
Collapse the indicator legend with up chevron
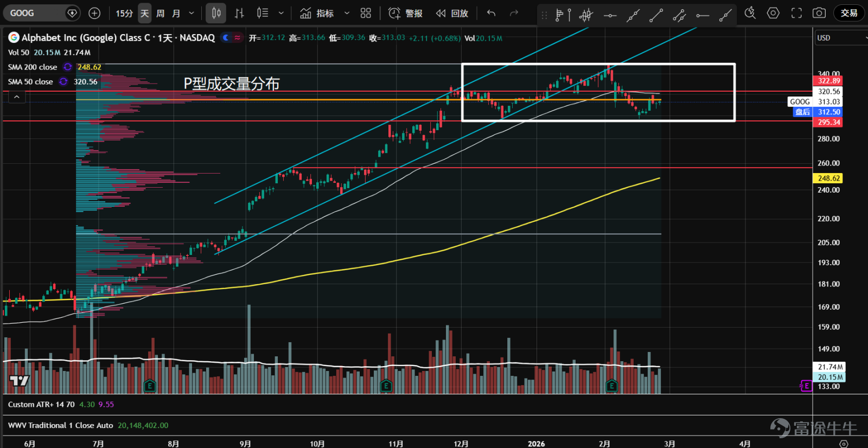[x=17, y=97]
